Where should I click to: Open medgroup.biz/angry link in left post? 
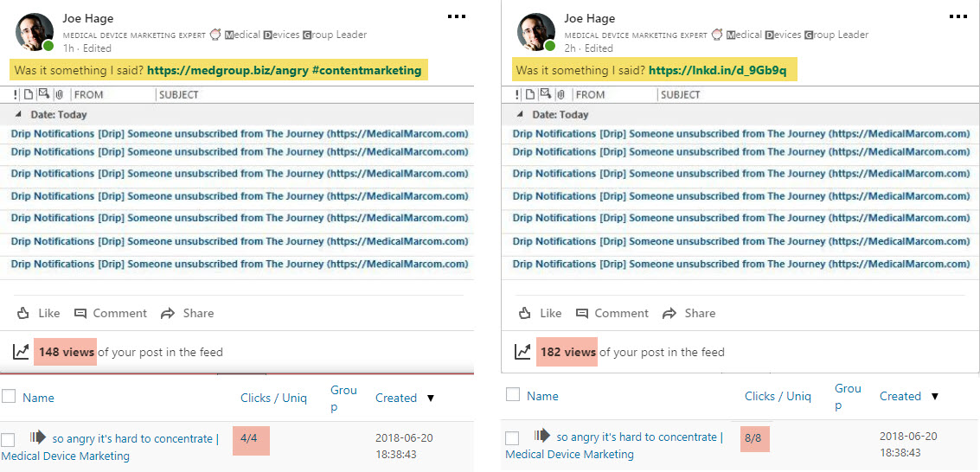(228, 71)
